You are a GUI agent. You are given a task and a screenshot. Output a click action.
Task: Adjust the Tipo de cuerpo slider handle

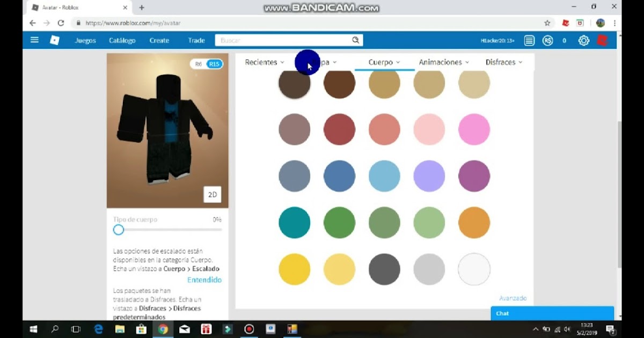click(x=119, y=230)
